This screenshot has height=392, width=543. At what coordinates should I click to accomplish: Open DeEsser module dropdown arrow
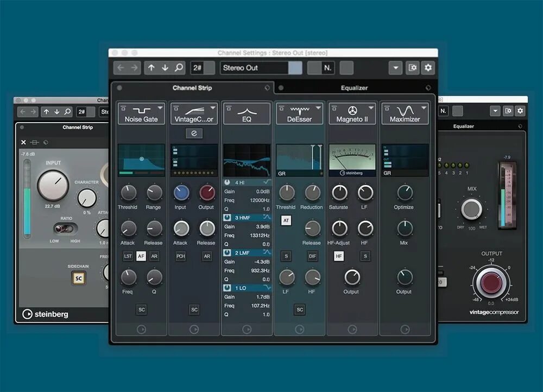pyautogui.click(x=318, y=108)
